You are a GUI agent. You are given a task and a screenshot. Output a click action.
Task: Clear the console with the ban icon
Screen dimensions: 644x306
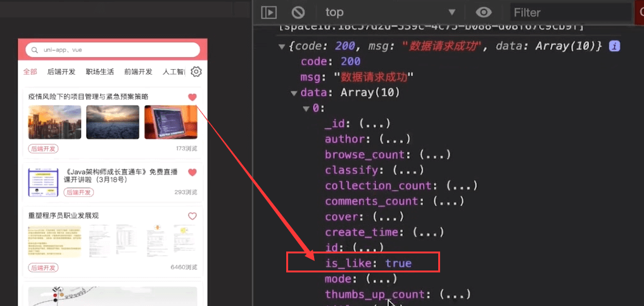click(298, 12)
